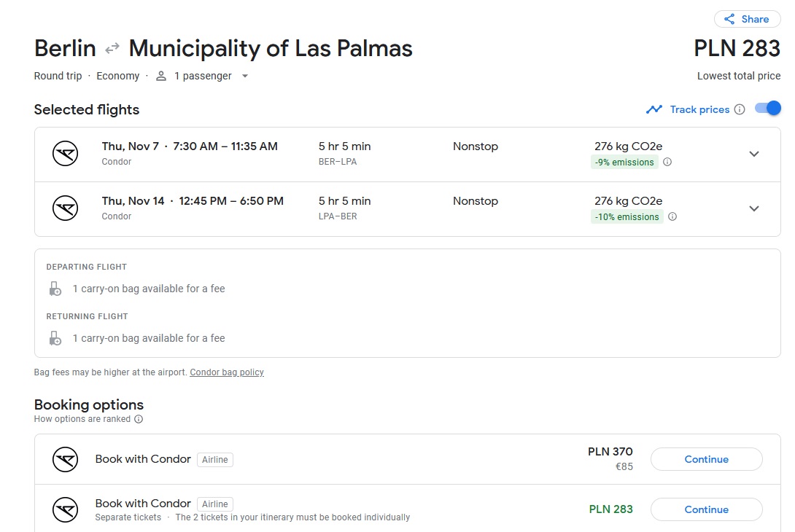Open the Track prices info icon

tap(740, 109)
